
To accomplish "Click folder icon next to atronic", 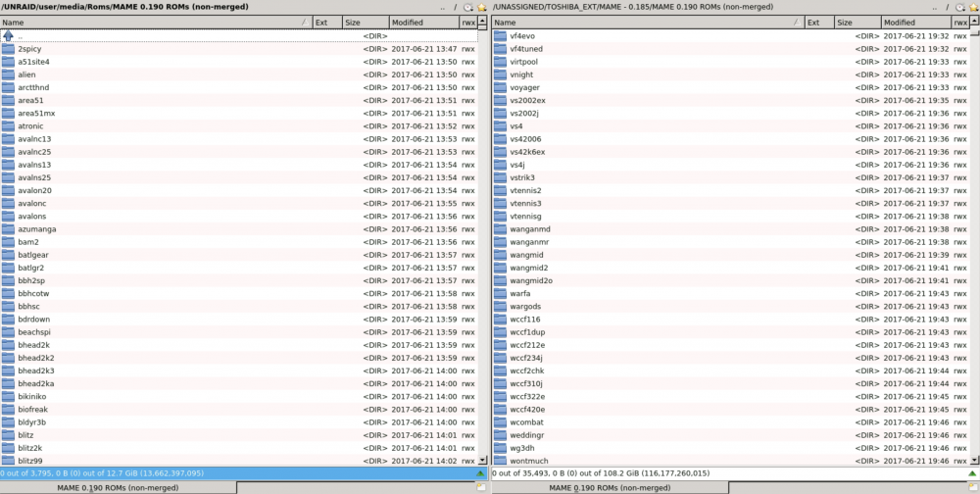I will (8, 126).
